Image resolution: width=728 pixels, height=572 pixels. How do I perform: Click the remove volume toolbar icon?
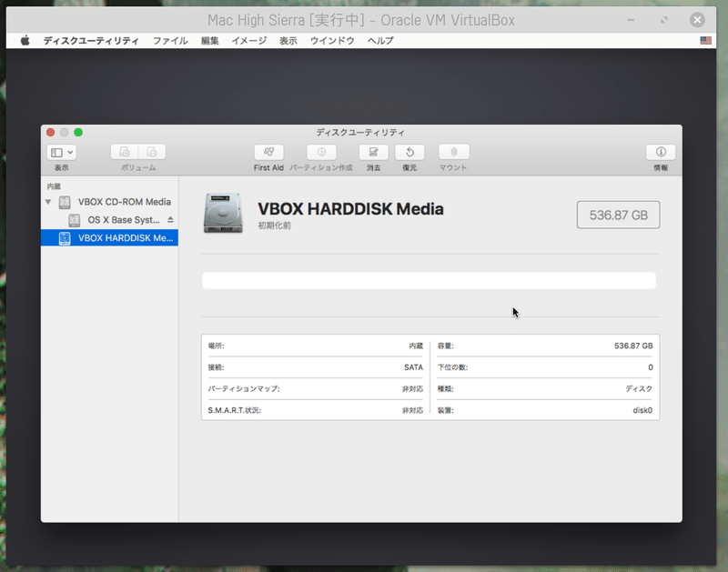point(152,152)
